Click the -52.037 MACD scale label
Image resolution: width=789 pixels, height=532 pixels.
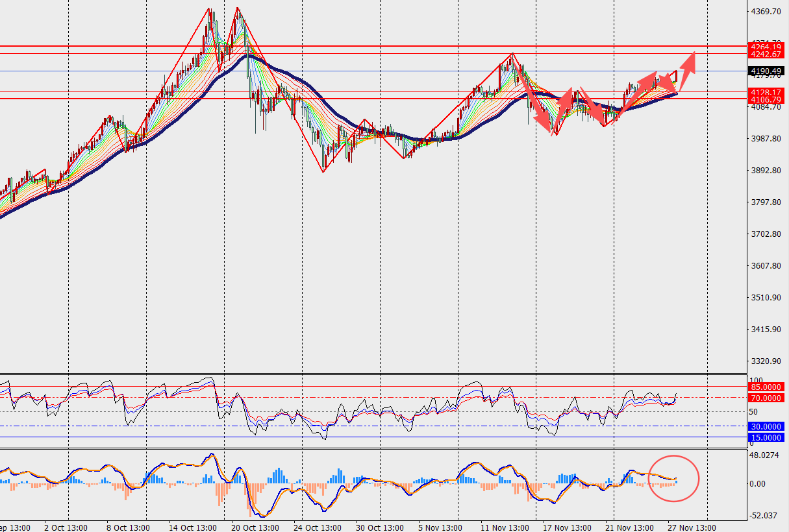pyautogui.click(x=764, y=516)
